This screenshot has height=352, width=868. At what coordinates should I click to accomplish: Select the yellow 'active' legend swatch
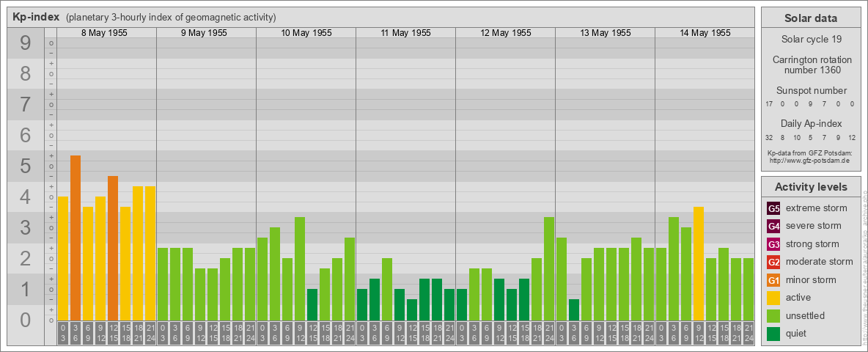point(773,298)
